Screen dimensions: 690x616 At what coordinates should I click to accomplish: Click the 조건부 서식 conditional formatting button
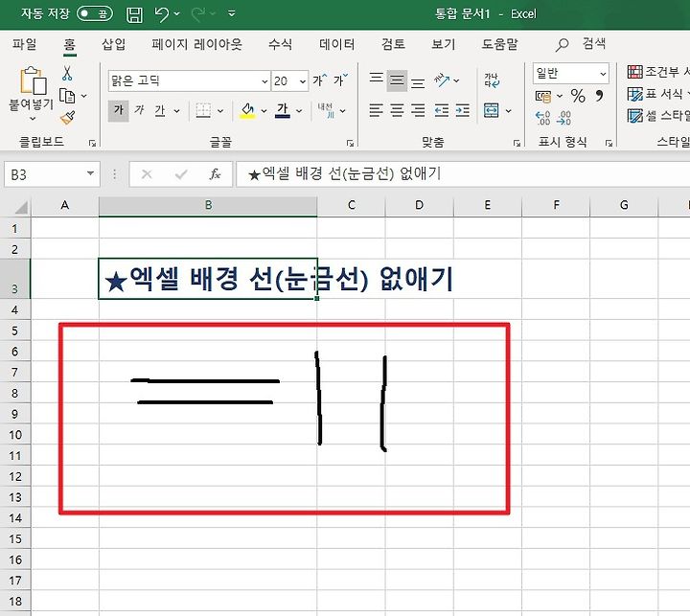[x=658, y=71]
